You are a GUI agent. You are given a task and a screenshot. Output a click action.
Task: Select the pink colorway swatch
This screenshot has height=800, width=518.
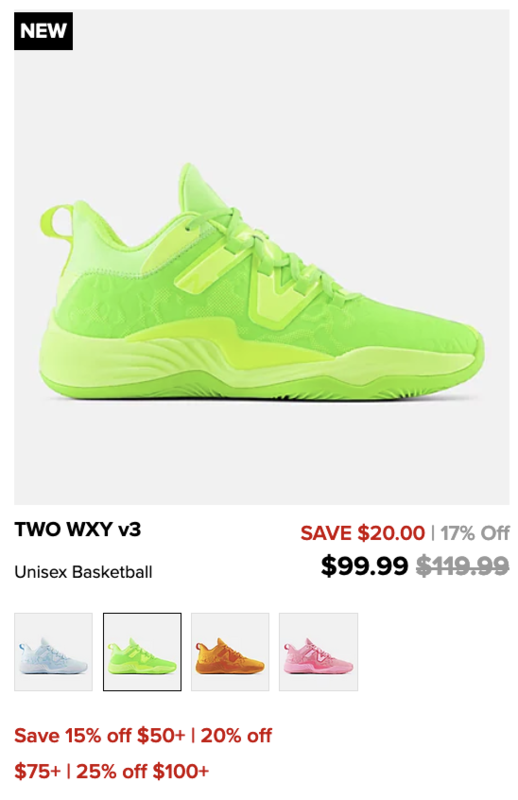318,652
